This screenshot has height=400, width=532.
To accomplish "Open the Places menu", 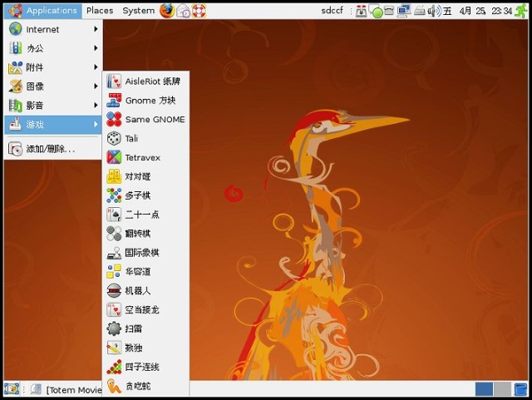I will click(x=100, y=11).
